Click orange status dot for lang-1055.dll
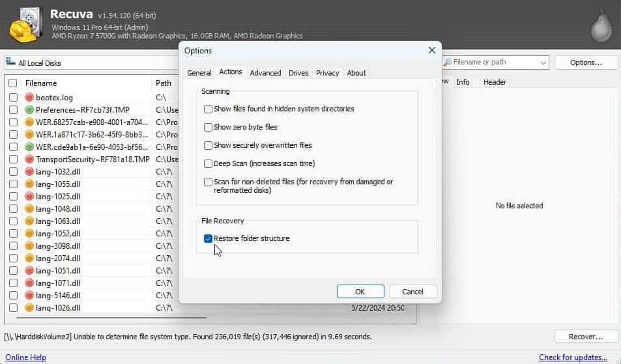Screen dimensions: 621x364 29,184
